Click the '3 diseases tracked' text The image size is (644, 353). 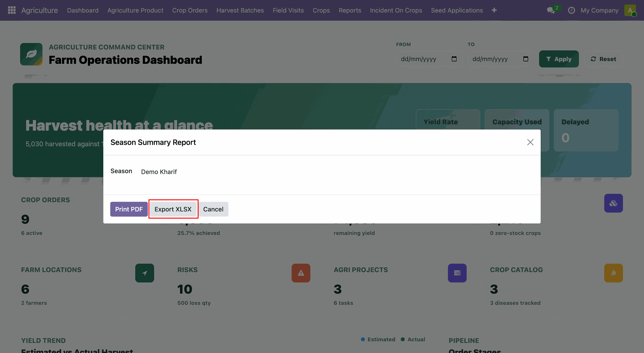[515, 303]
